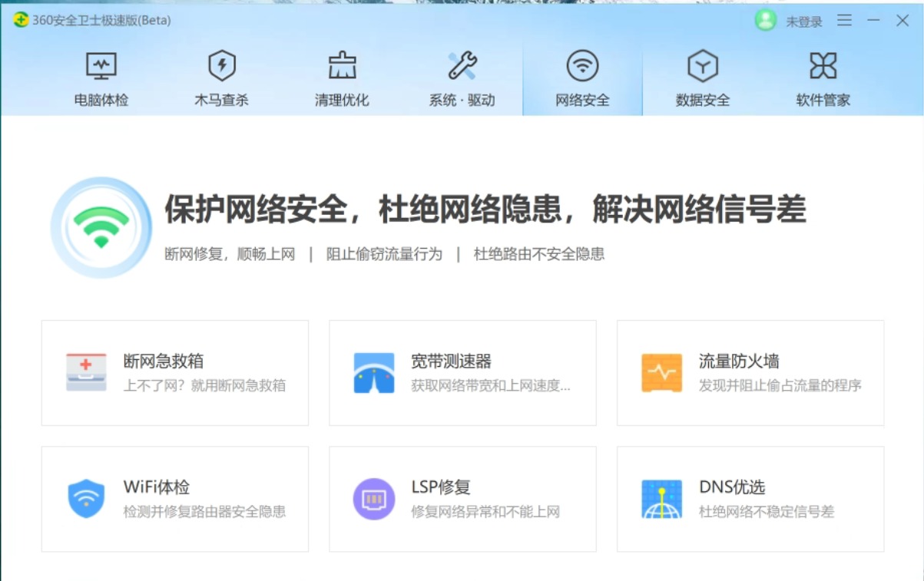Image resolution: width=924 pixels, height=581 pixels.
Task: Click the 360 logo in title bar
Action: pos(21,21)
